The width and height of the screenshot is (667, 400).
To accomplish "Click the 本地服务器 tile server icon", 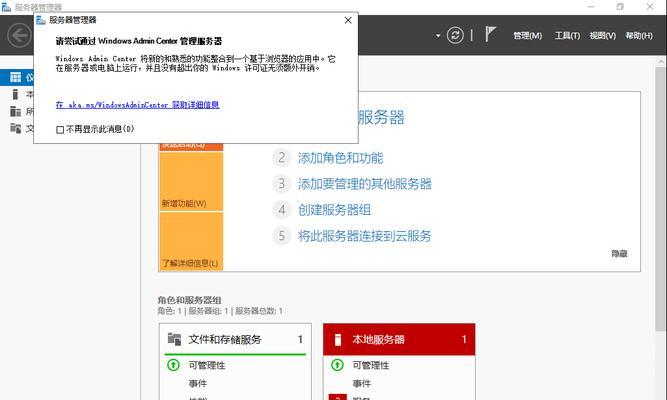I will [338, 340].
